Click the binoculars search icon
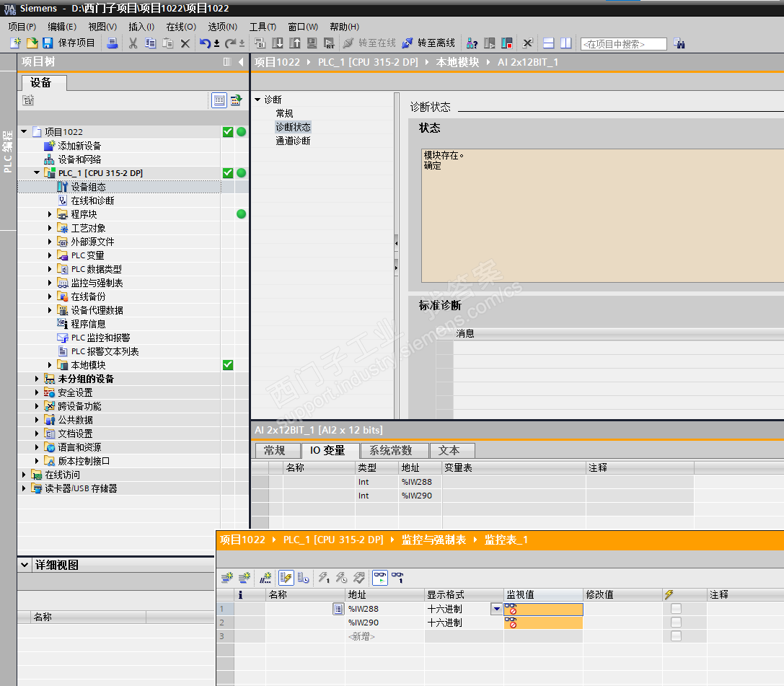This screenshot has height=686, width=784. click(679, 43)
